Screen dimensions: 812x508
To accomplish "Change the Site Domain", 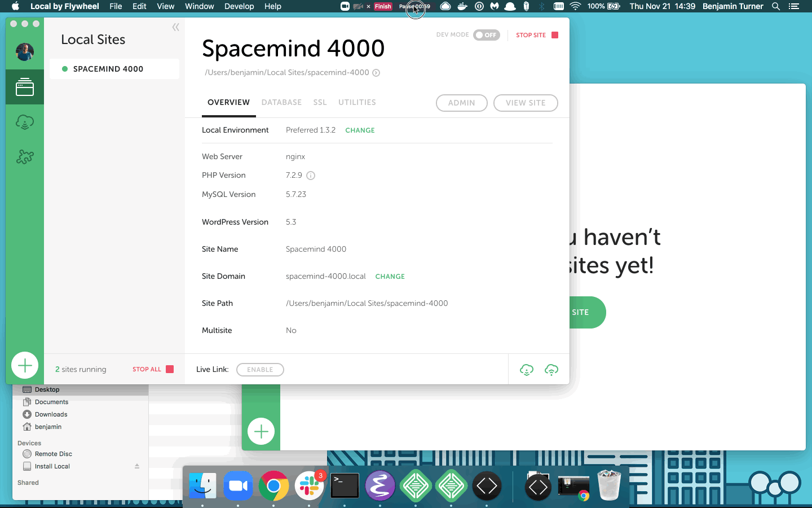I will 390,277.
